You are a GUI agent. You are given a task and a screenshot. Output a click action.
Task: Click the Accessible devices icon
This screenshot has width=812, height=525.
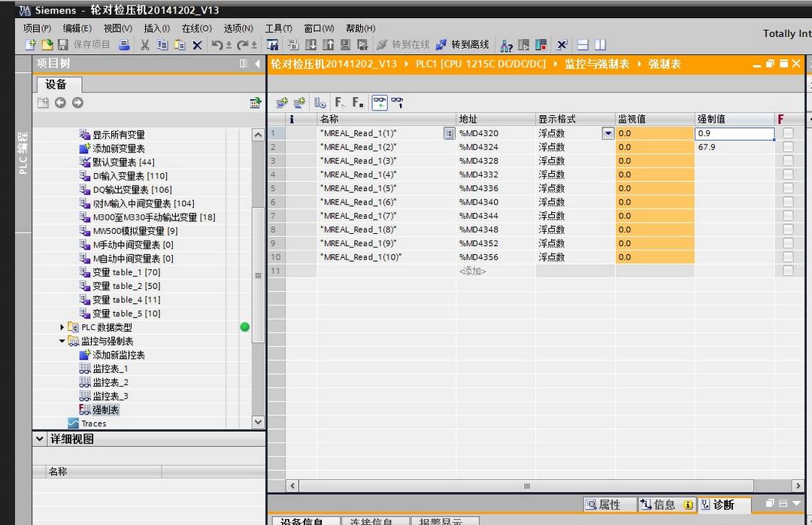click(x=507, y=46)
